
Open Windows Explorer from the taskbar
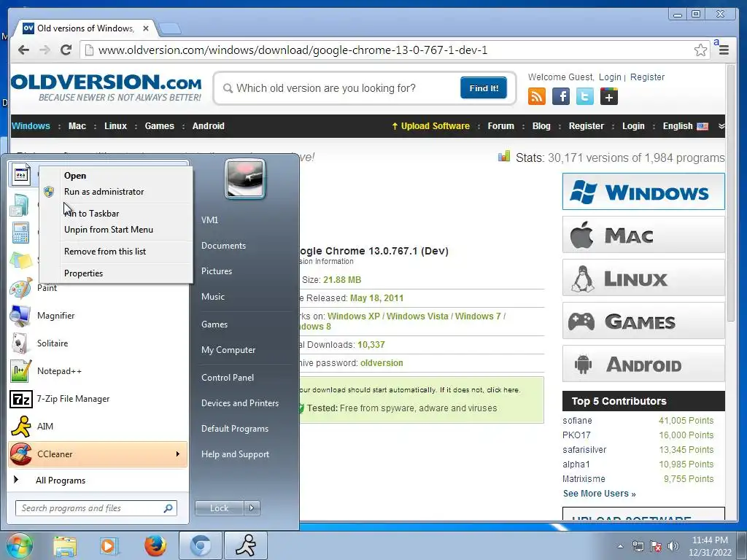pyautogui.click(x=65, y=545)
